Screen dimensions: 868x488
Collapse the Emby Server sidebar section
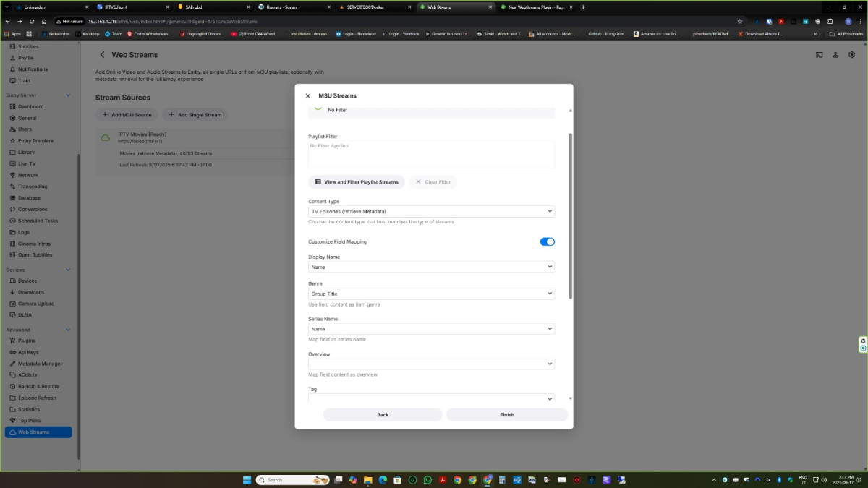tap(68, 95)
